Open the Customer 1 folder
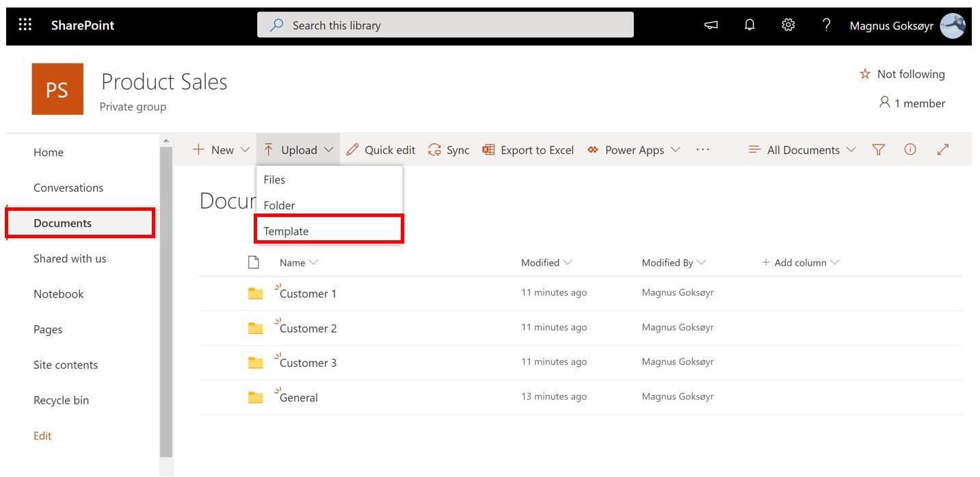The image size is (980, 477). click(308, 294)
